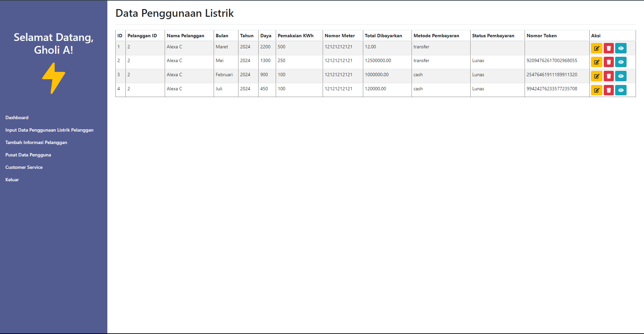Image resolution: width=644 pixels, height=334 pixels.
Task: Show details of the Februari record
Action: click(621, 76)
